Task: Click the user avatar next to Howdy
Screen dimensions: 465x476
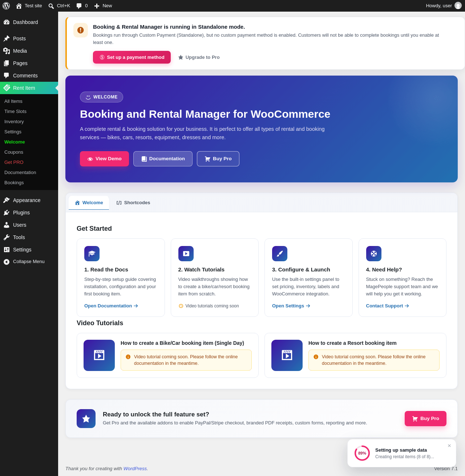Action: click(x=458, y=5)
